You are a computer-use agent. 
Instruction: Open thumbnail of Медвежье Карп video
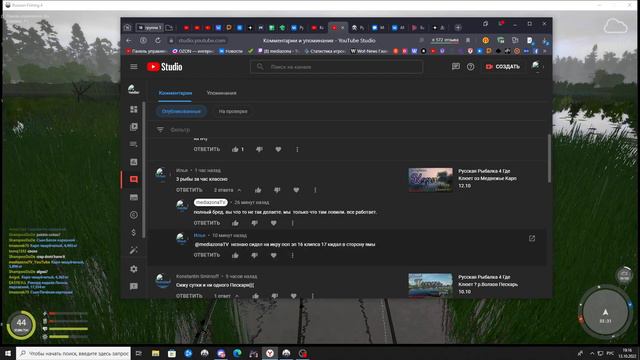click(431, 180)
